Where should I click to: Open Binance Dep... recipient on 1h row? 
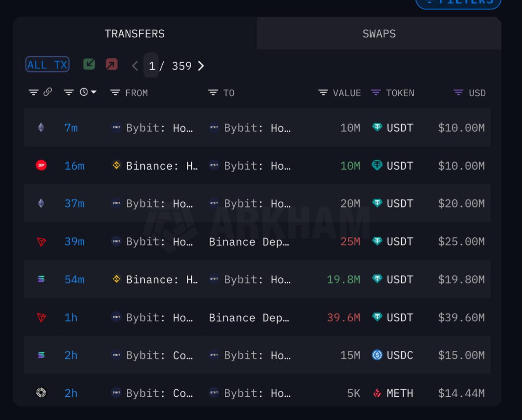point(249,318)
